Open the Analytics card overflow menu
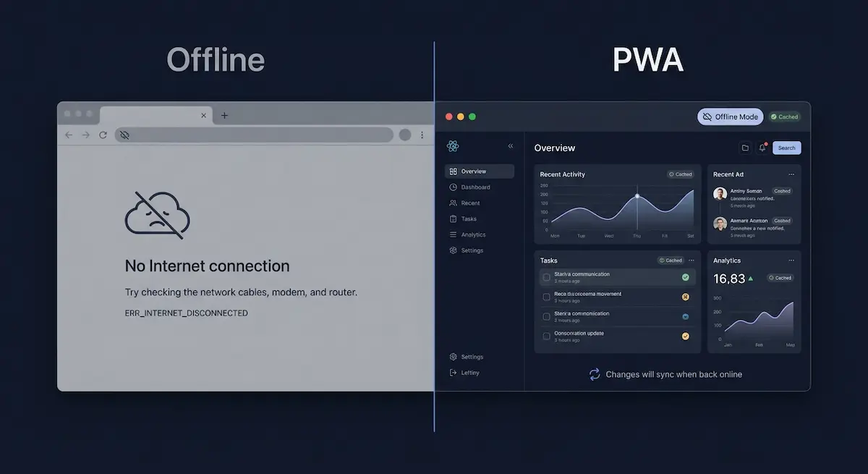The image size is (868, 474). click(791, 261)
